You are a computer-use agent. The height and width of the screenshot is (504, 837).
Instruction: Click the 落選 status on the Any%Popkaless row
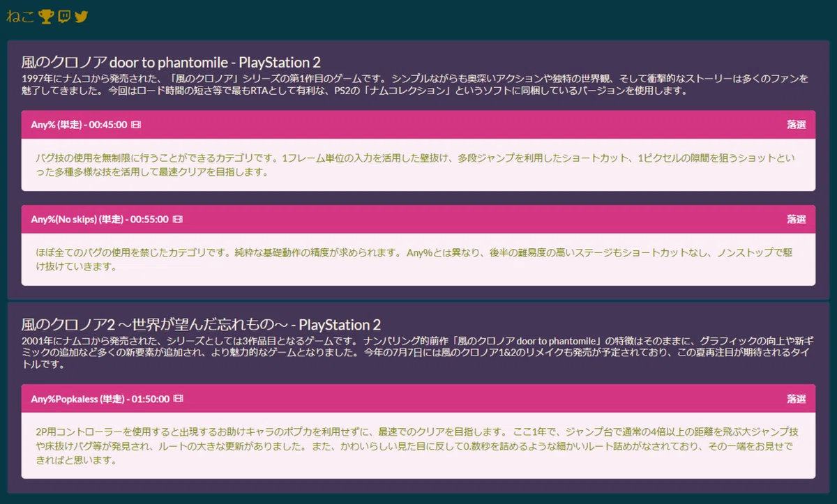point(797,399)
